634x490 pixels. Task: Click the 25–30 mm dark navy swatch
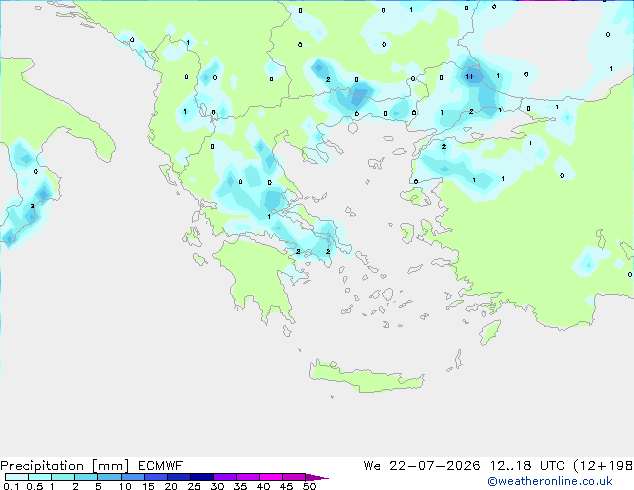201,477
